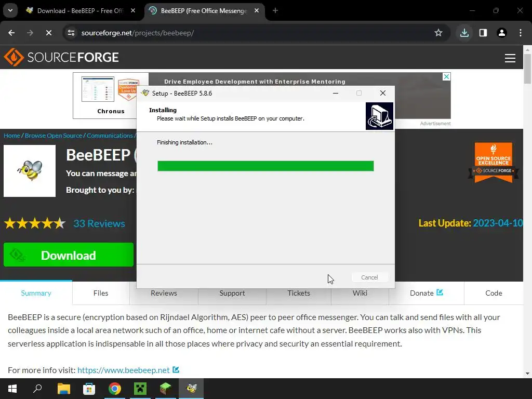Image resolution: width=532 pixels, height=399 pixels.
Task: Open the 33 Reviews link
Action: coord(99,223)
